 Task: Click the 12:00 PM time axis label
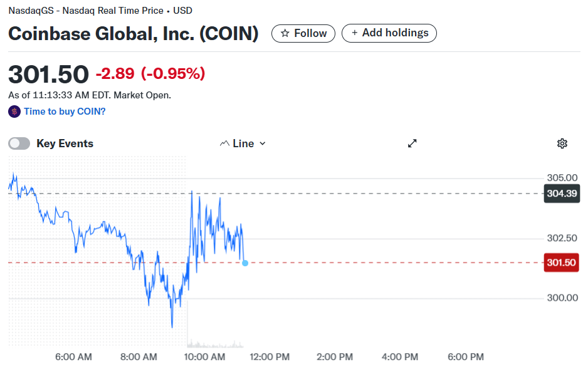point(270,357)
